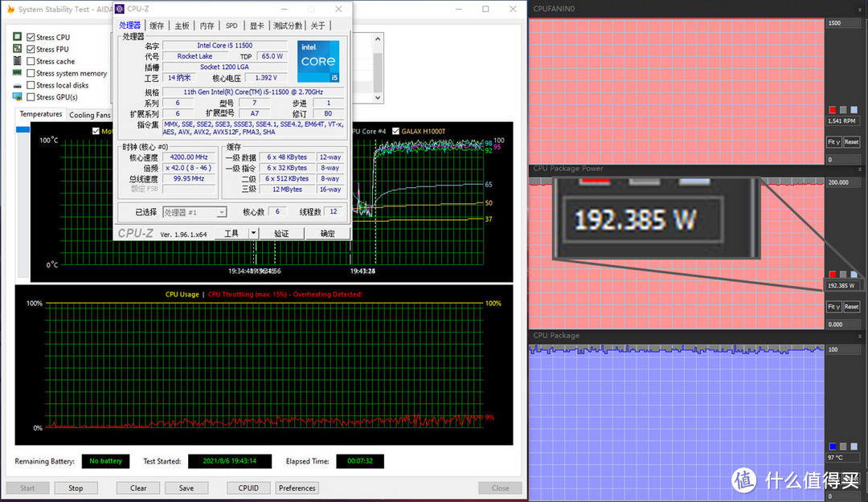Open the SPD tab in CPU-Z

pyautogui.click(x=231, y=26)
